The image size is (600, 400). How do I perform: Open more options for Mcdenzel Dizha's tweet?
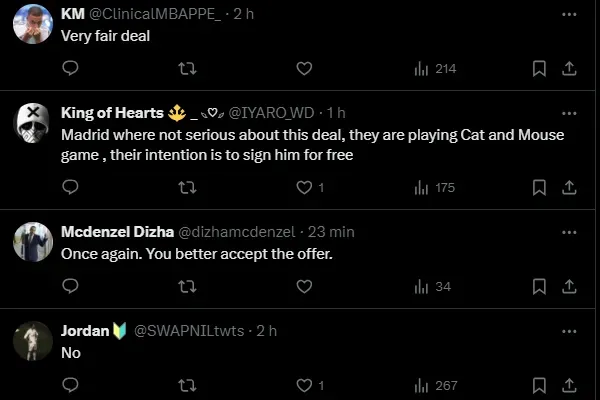pyautogui.click(x=569, y=231)
